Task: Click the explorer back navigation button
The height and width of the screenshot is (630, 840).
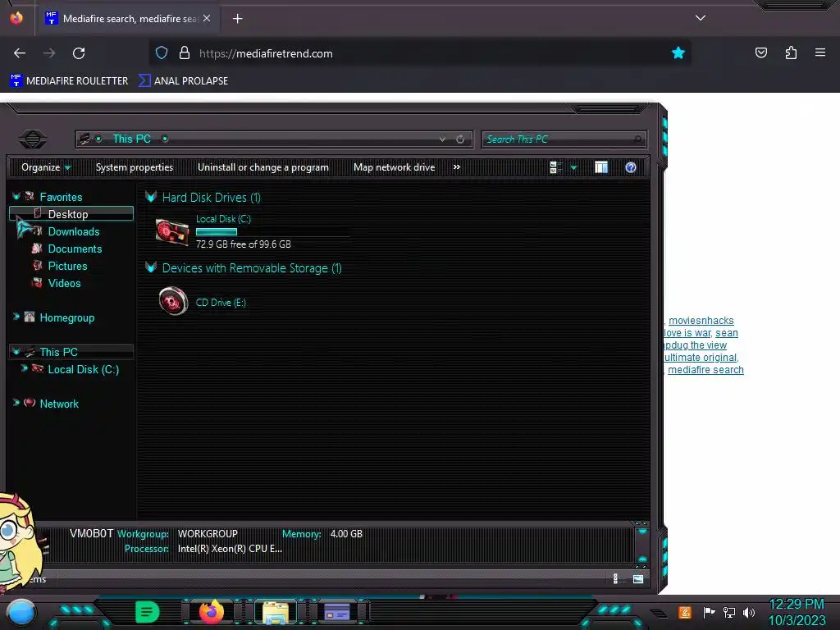Action: tap(33, 139)
